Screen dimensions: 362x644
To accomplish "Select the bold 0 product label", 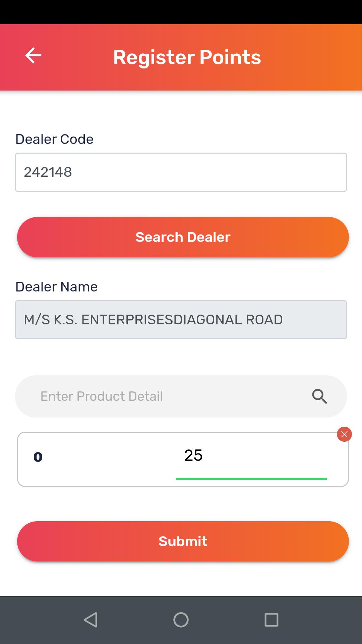I will 38,457.
